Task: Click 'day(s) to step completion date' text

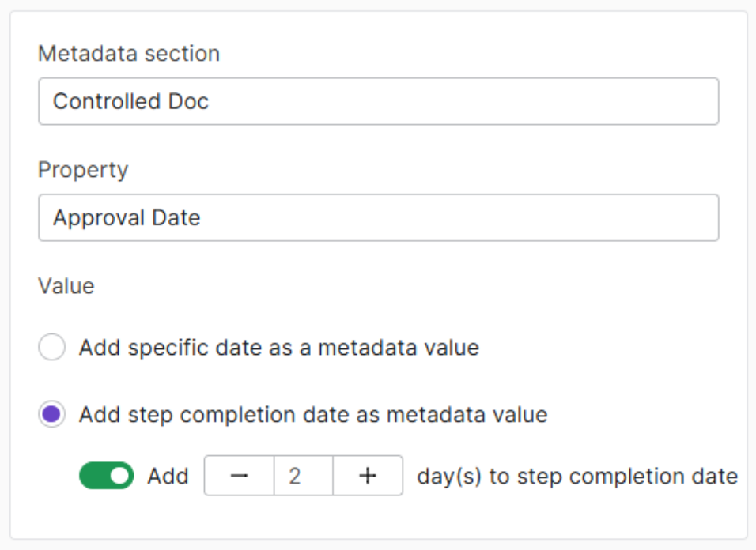Action: (577, 477)
